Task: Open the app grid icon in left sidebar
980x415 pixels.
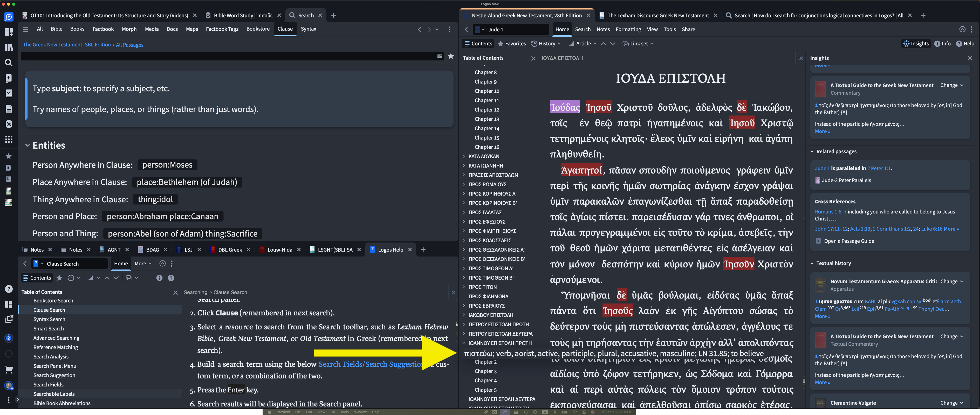Action: [8, 139]
